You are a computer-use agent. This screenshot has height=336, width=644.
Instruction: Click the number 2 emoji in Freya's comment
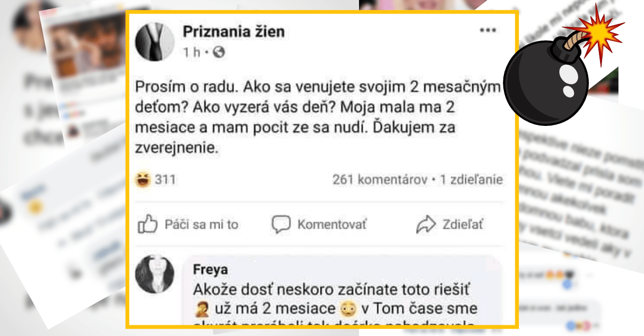tap(201, 308)
